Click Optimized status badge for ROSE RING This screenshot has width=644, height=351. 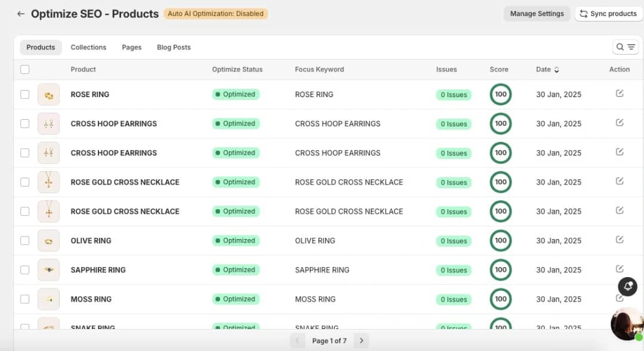(x=236, y=94)
